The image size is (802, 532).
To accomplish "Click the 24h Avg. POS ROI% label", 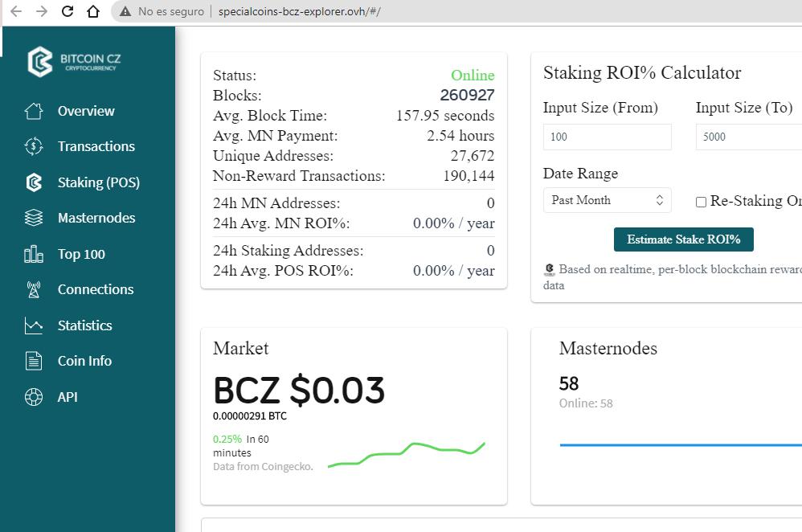I will coord(283,271).
